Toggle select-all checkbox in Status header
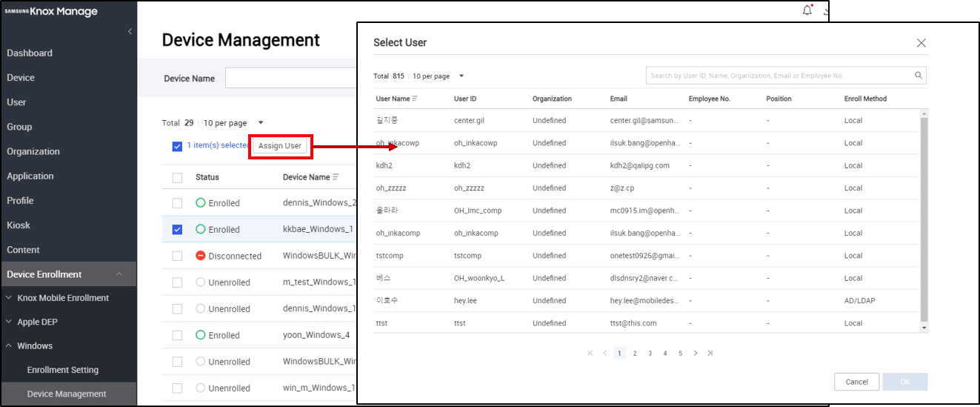The image size is (980, 407). tap(177, 177)
